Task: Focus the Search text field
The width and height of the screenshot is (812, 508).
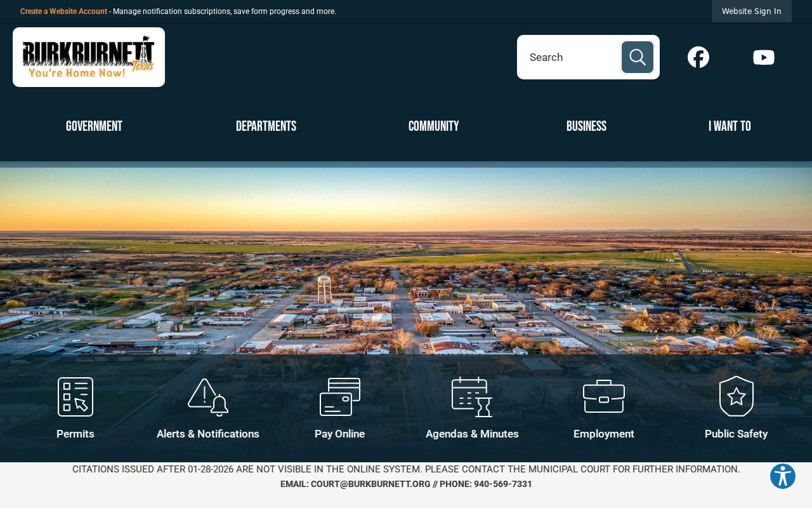Action: click(x=570, y=57)
